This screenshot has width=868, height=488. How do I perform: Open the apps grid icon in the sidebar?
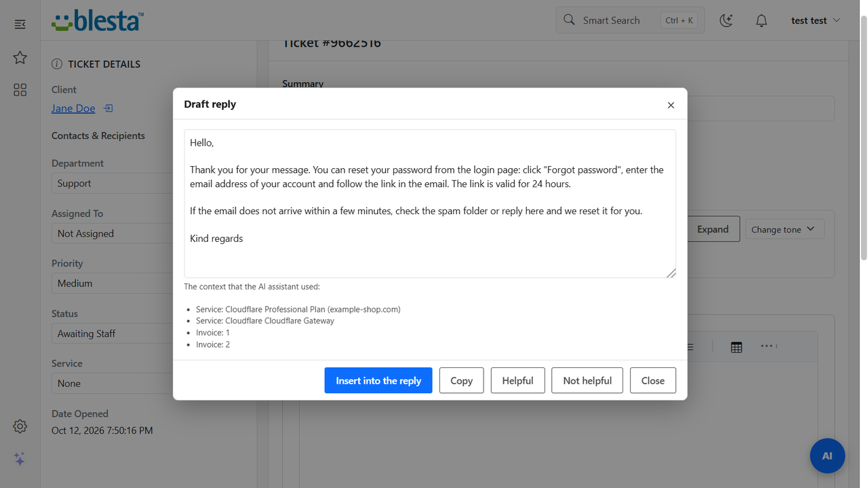[20, 90]
